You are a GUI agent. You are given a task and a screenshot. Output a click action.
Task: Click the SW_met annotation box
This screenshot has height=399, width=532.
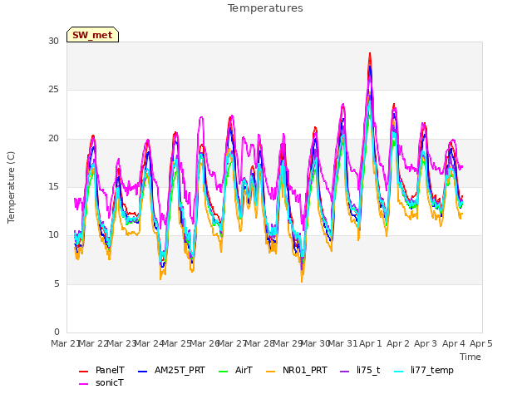pyautogui.click(x=92, y=35)
